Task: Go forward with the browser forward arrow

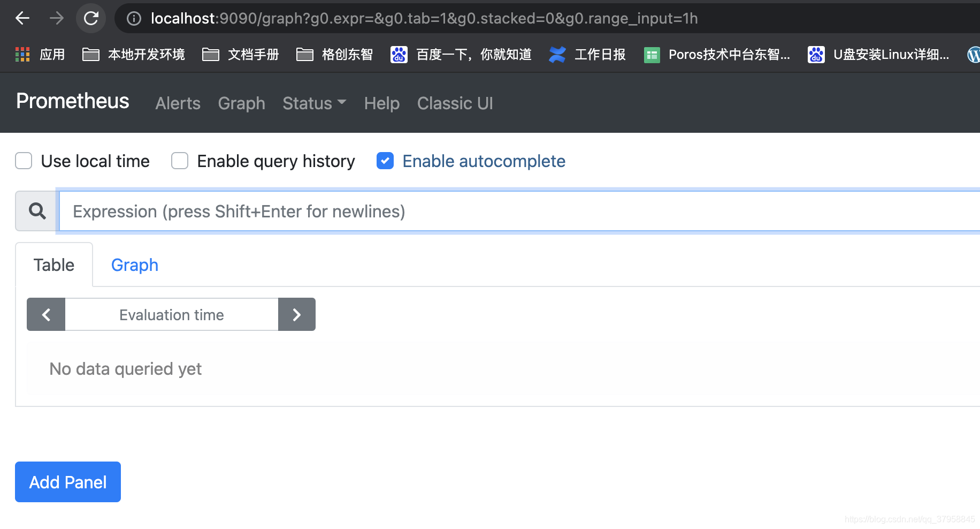Action: [x=56, y=18]
